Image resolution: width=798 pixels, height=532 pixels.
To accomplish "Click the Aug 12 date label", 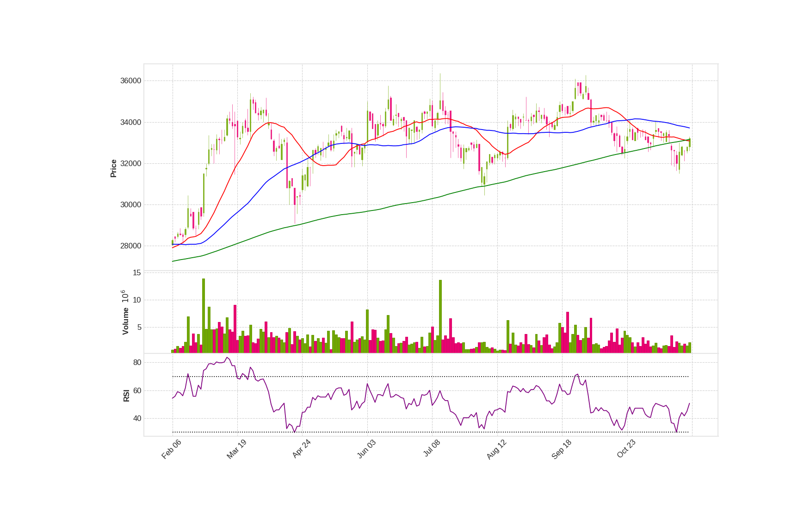I will coord(496,449).
